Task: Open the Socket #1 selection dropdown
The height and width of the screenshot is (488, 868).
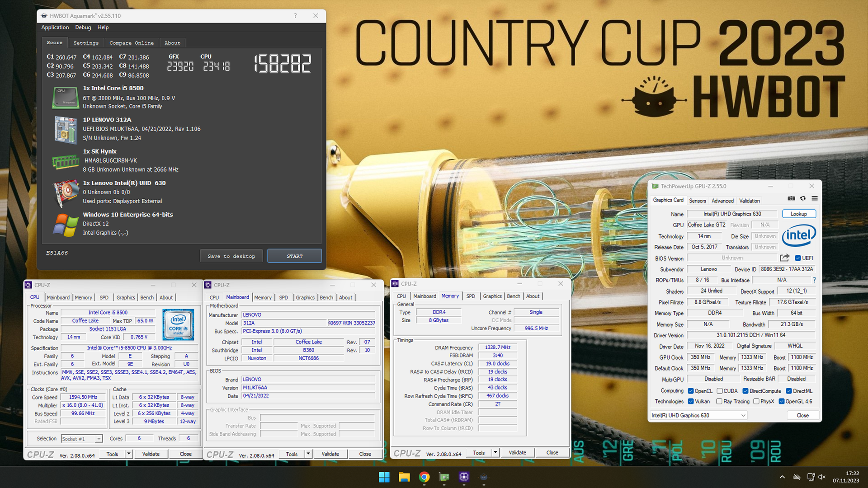Action: pyautogui.click(x=82, y=439)
